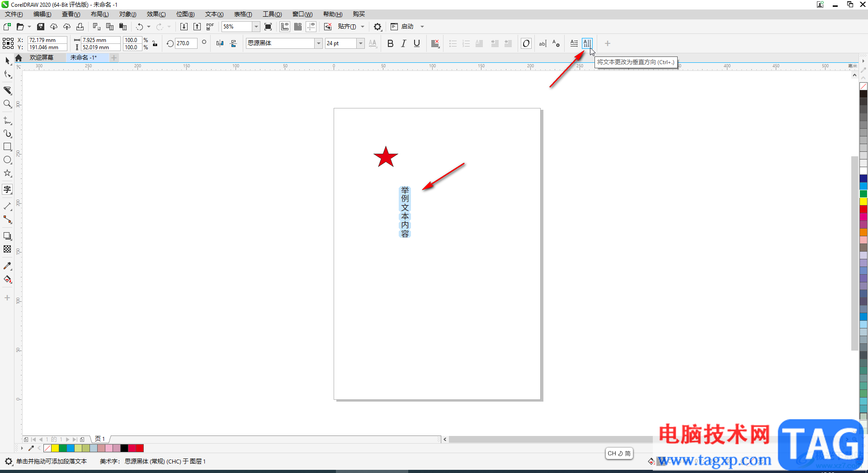This screenshot has width=868, height=473.
Task: Open the 效果 Effects menu
Action: click(156, 14)
